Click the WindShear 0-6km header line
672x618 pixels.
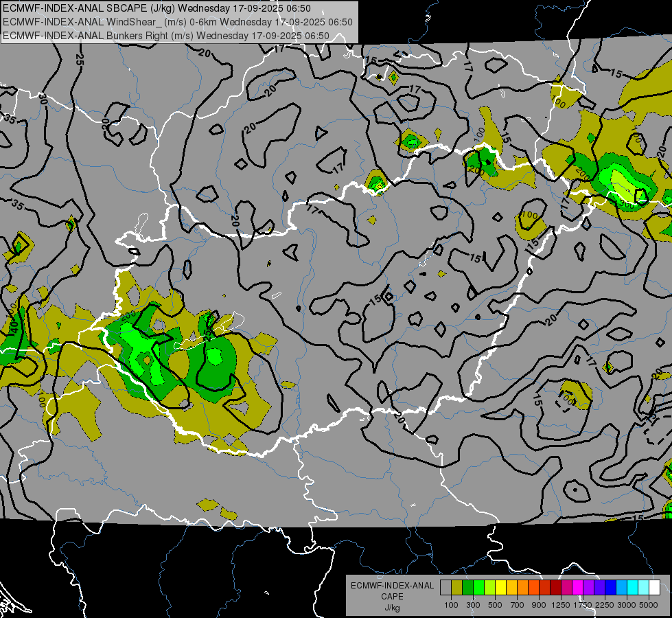[x=177, y=22]
